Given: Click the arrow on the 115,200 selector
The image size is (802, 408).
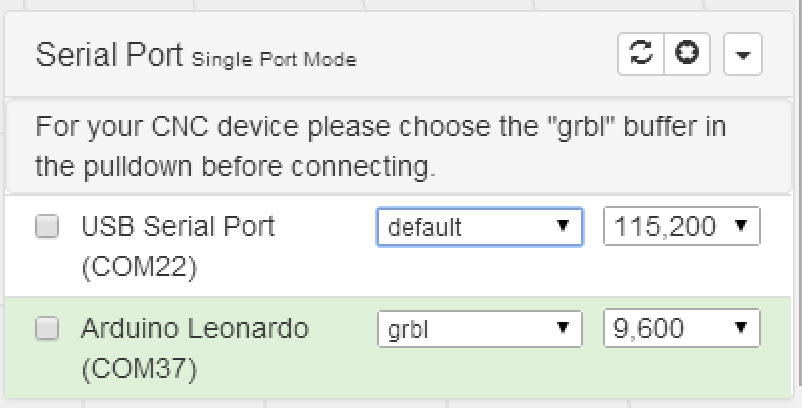Looking at the screenshot, I should tap(741, 226).
